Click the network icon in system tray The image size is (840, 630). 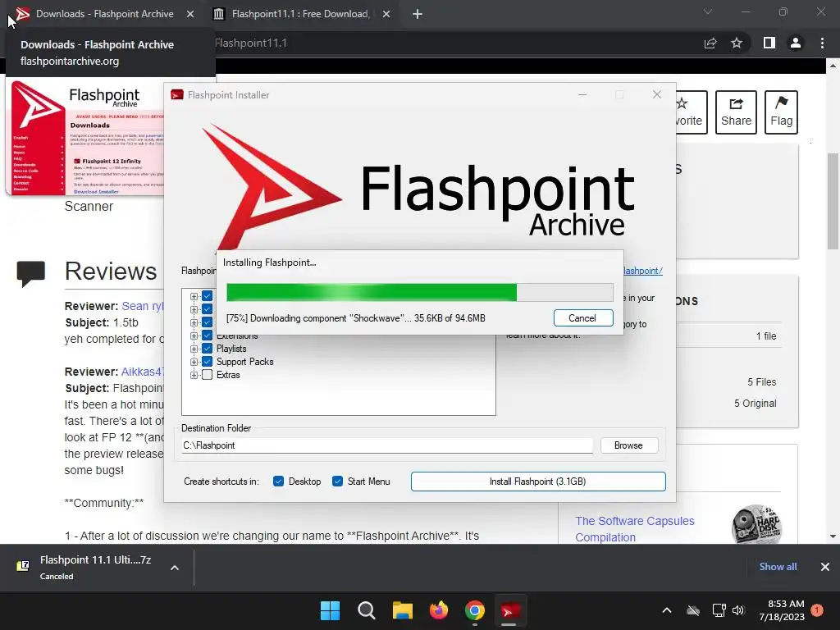tap(719, 610)
